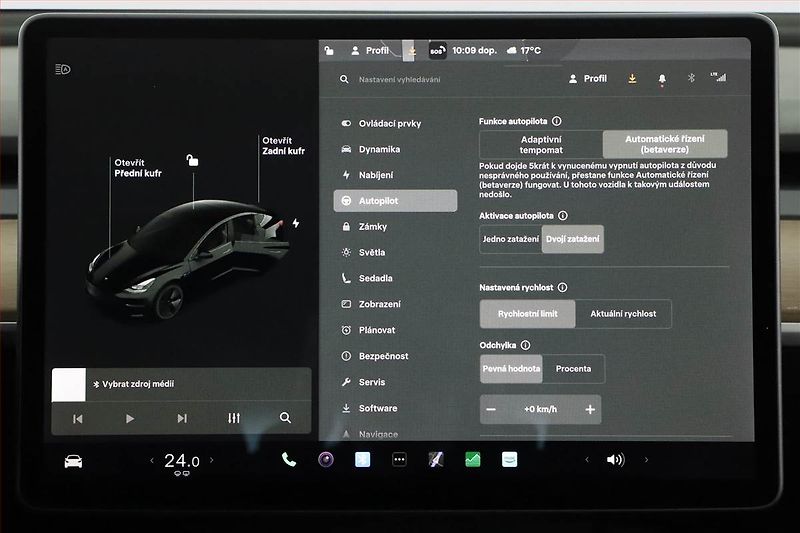Open car controls icon in bottom bar
Screen dimensions: 800x533
pyautogui.click(x=73, y=461)
